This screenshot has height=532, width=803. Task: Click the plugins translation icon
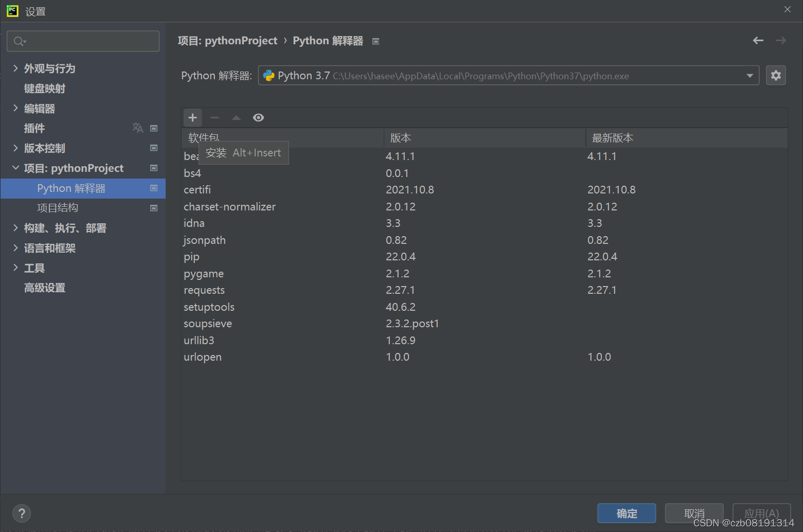point(137,128)
